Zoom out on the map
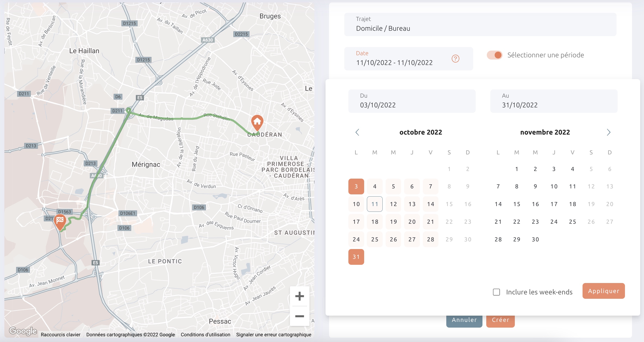 299,316
